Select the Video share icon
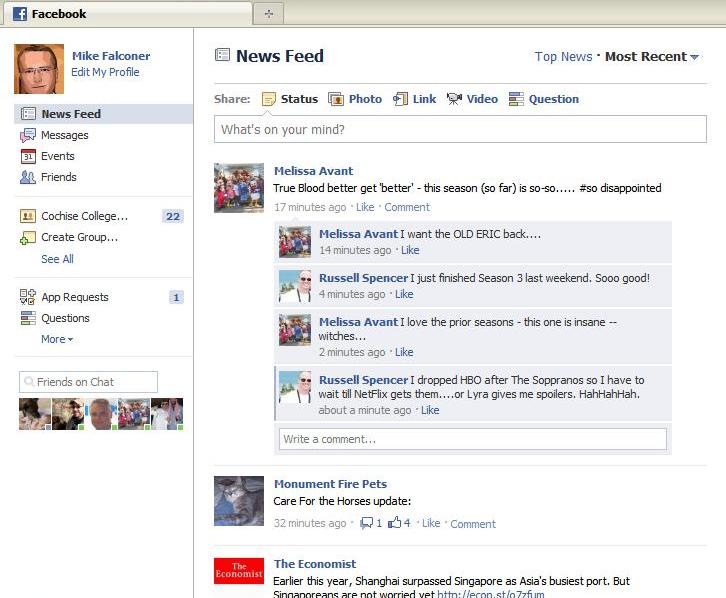The width and height of the screenshot is (726, 598). coord(454,99)
